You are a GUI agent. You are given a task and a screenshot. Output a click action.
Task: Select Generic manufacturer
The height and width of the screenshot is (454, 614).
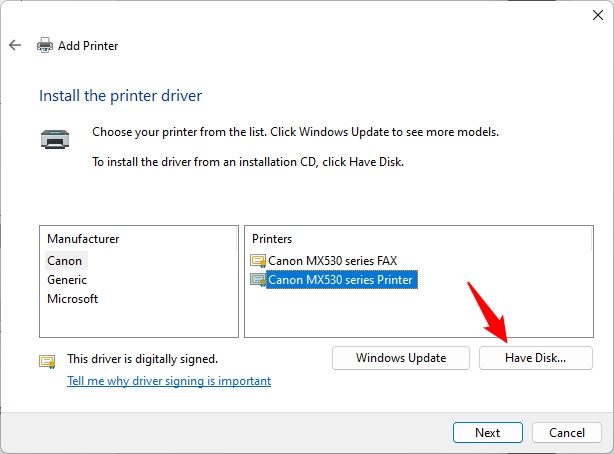(x=67, y=280)
